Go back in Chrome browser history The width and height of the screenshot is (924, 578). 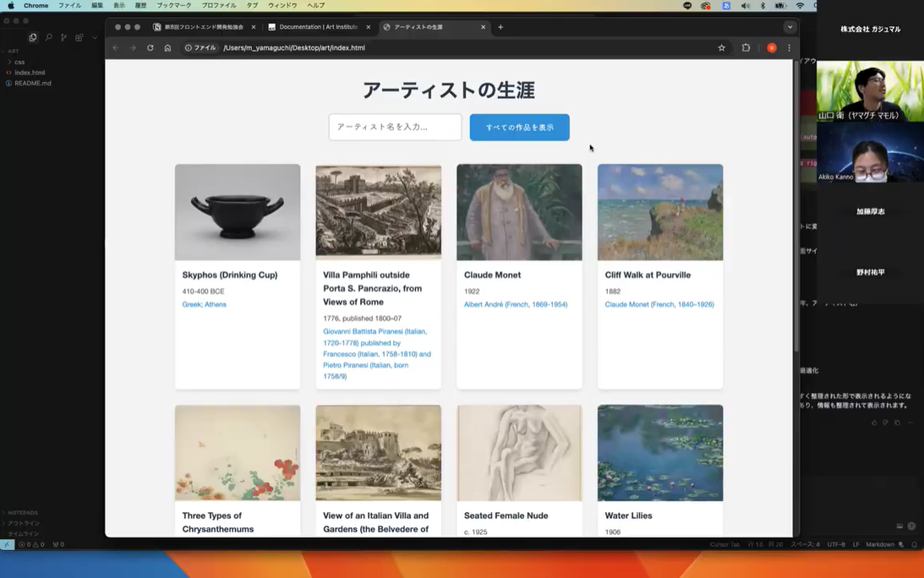(116, 47)
